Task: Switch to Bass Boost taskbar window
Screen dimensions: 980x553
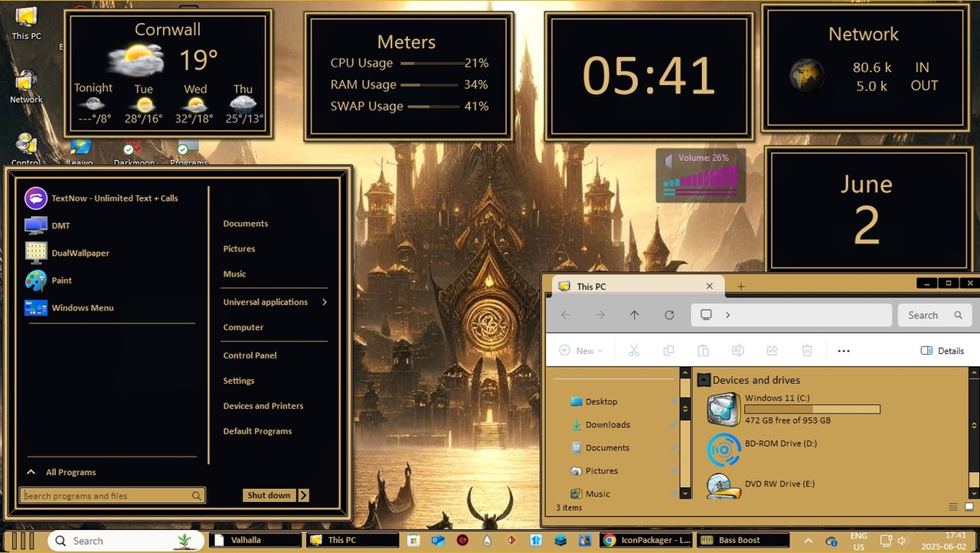Action: click(743, 540)
